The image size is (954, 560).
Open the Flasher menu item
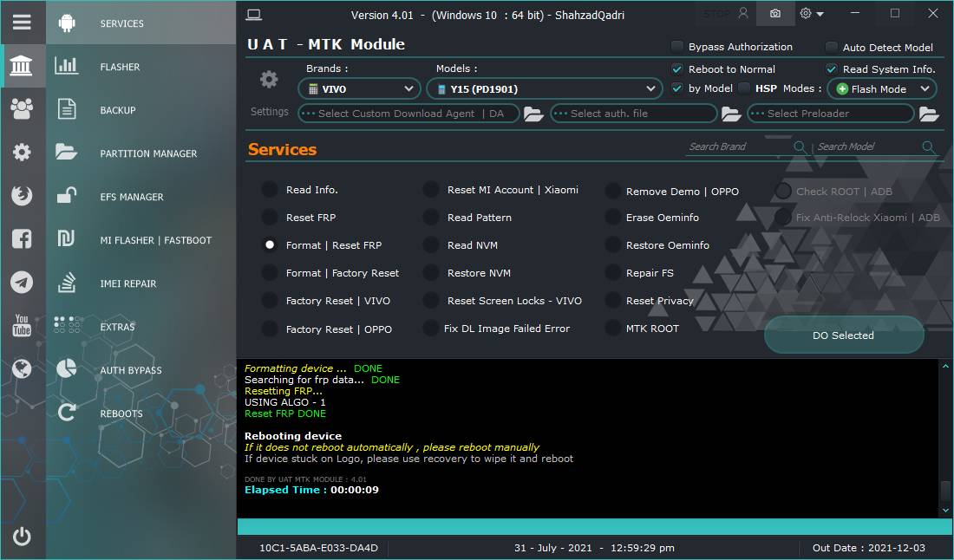(x=120, y=67)
